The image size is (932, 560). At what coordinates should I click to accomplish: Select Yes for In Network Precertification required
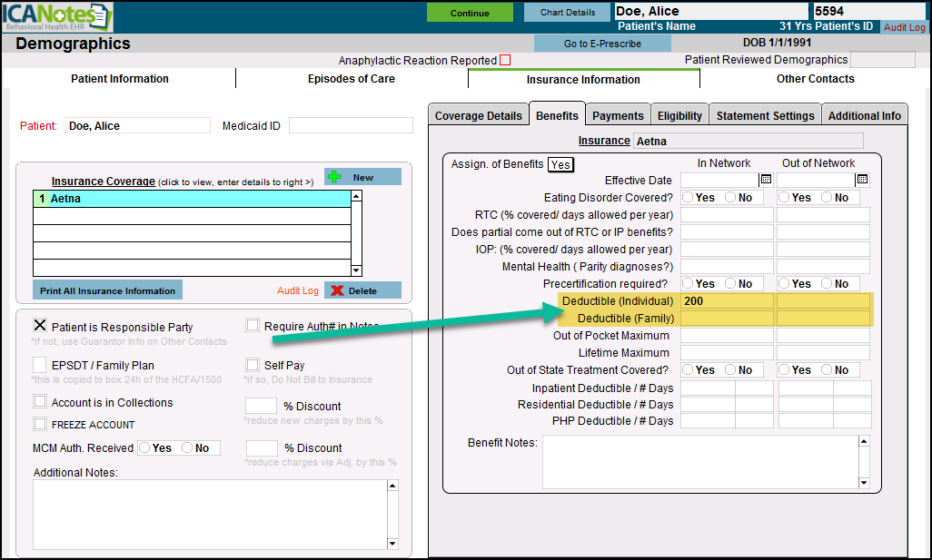click(689, 284)
